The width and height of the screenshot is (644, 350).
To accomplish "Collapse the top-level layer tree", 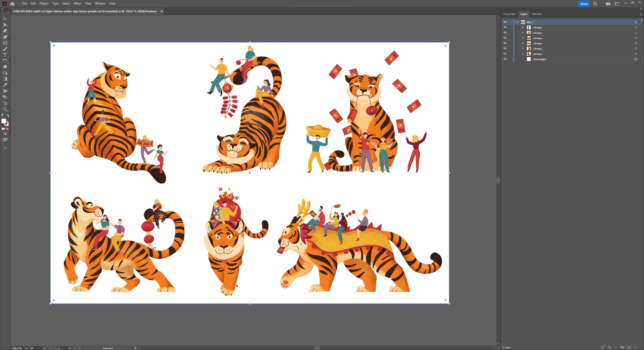I will coord(517,22).
